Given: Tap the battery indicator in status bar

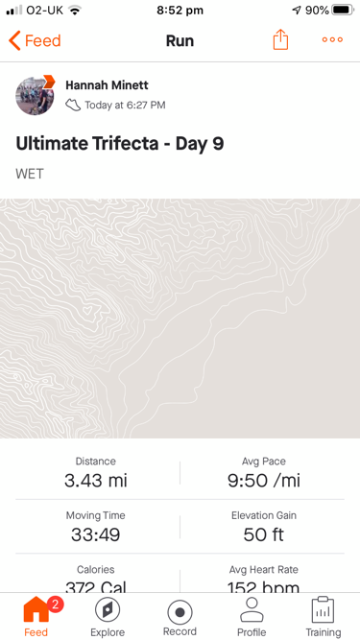Looking at the screenshot, I should pos(343,10).
